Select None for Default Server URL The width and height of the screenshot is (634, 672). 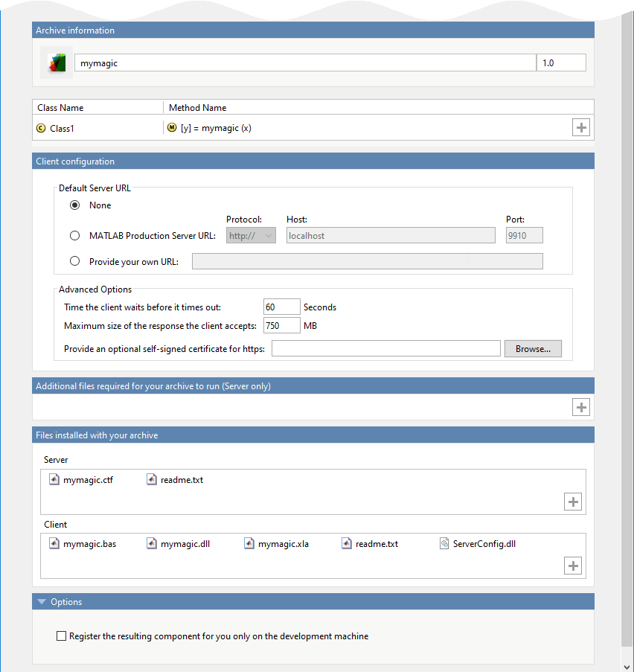point(74,205)
